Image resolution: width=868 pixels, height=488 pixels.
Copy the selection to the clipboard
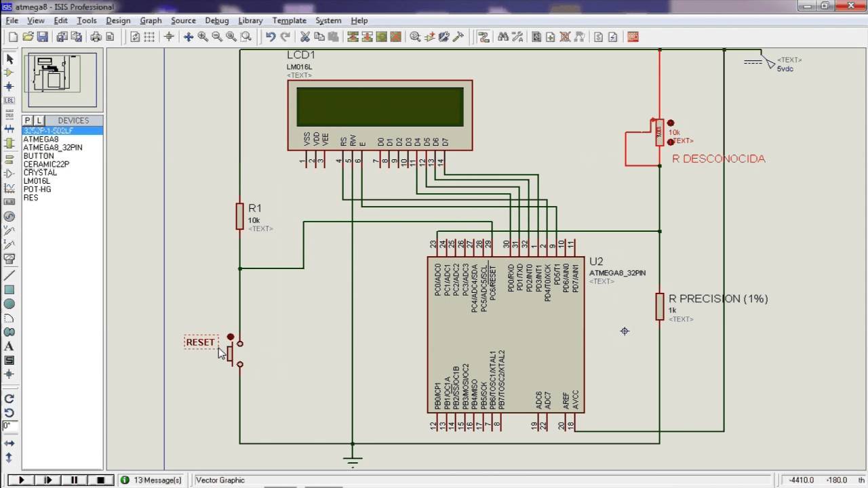coord(319,37)
